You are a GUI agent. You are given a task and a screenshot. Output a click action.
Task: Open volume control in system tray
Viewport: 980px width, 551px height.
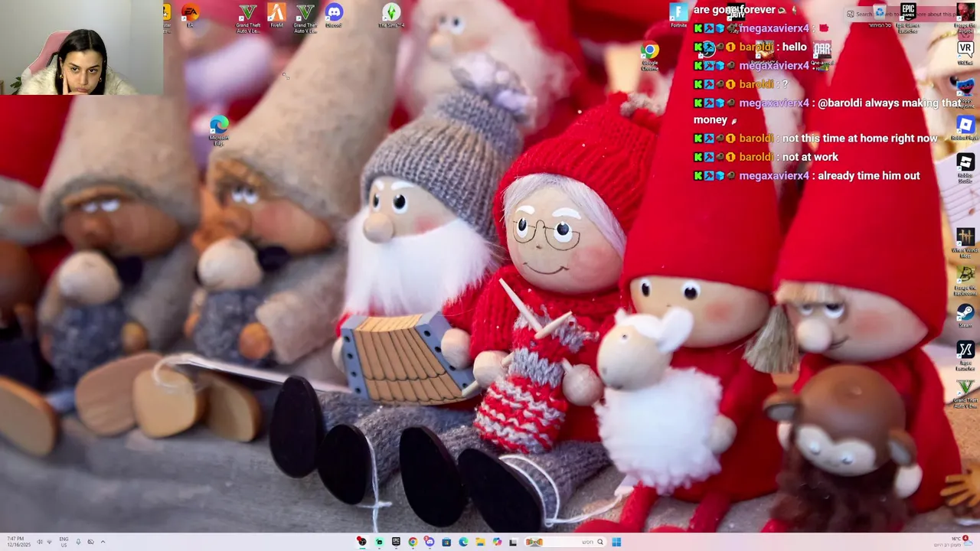(x=40, y=542)
